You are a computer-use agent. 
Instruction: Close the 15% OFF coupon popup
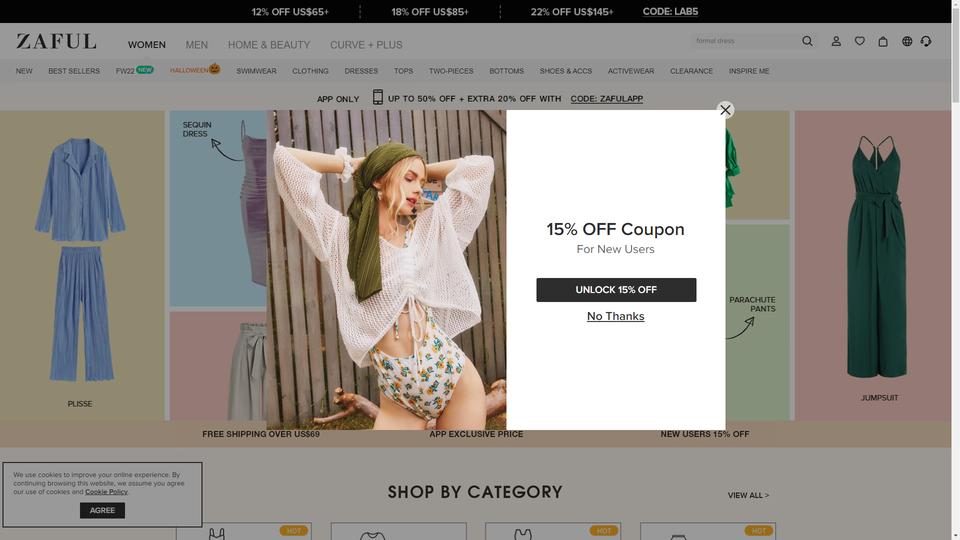725,110
